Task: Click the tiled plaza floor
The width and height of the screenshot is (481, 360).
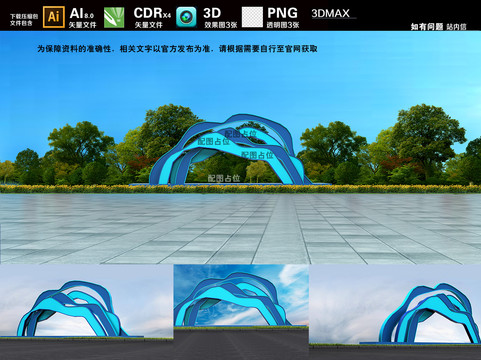Action: (x=240, y=229)
